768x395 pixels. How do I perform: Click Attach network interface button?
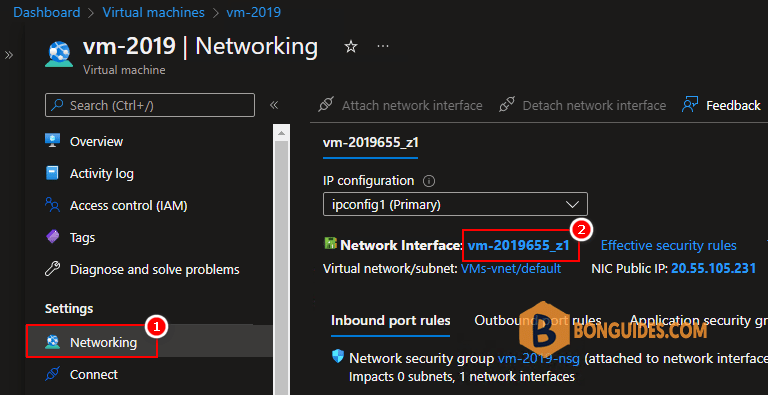tap(400, 105)
